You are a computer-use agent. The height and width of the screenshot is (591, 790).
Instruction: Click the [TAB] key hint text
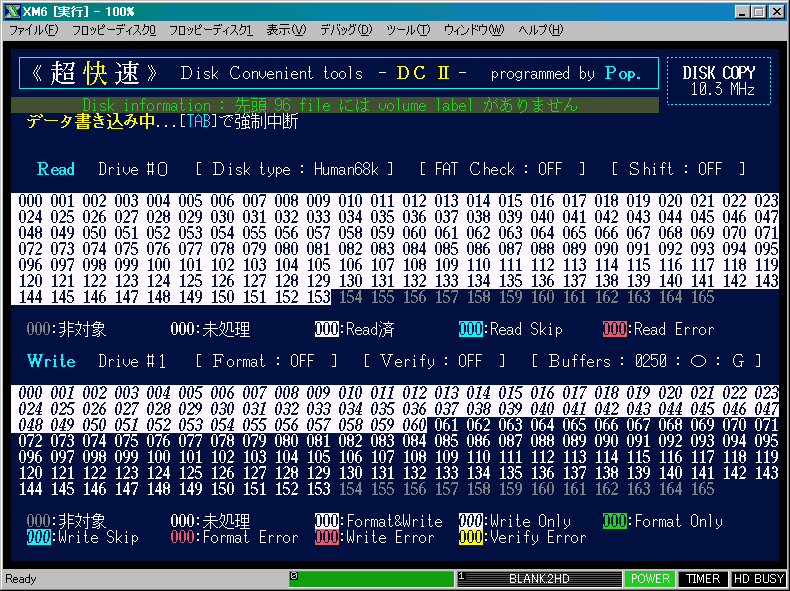point(200,121)
